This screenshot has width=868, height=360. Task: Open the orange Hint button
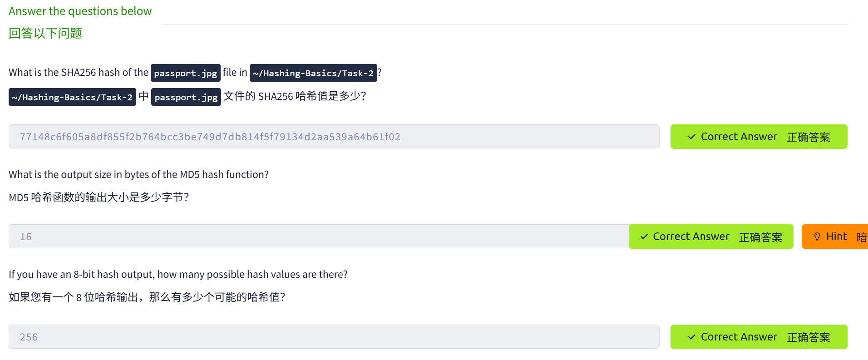point(836,237)
